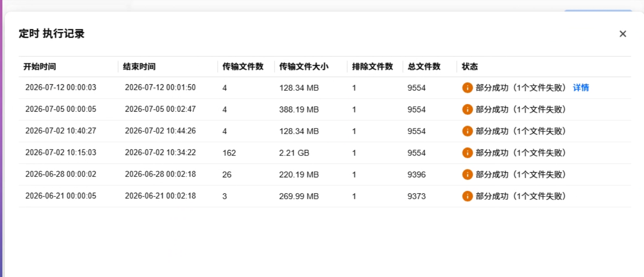This screenshot has height=277, width=644.
Task: Select start time 2026-06-21 00:00:05
Action: (61, 196)
